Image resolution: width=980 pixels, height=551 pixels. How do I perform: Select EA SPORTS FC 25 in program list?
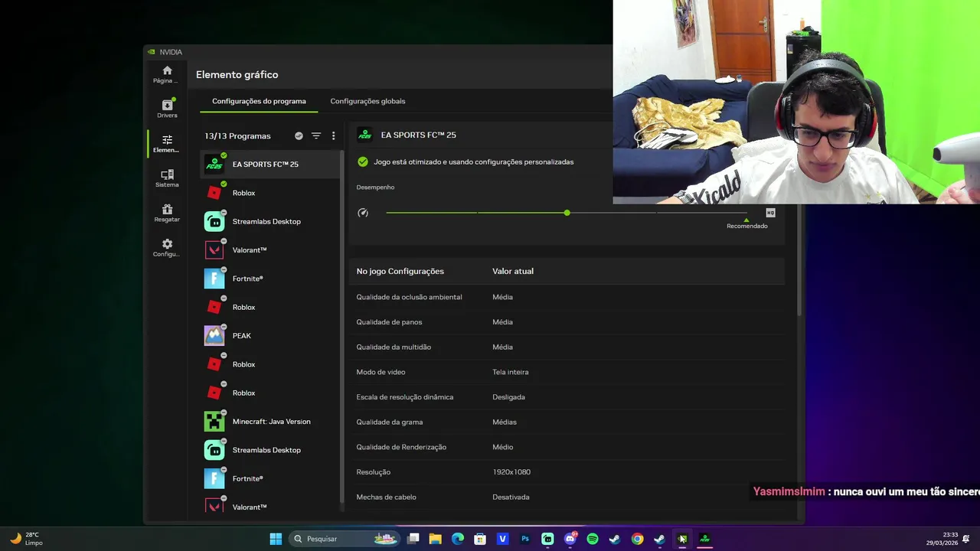pos(270,164)
